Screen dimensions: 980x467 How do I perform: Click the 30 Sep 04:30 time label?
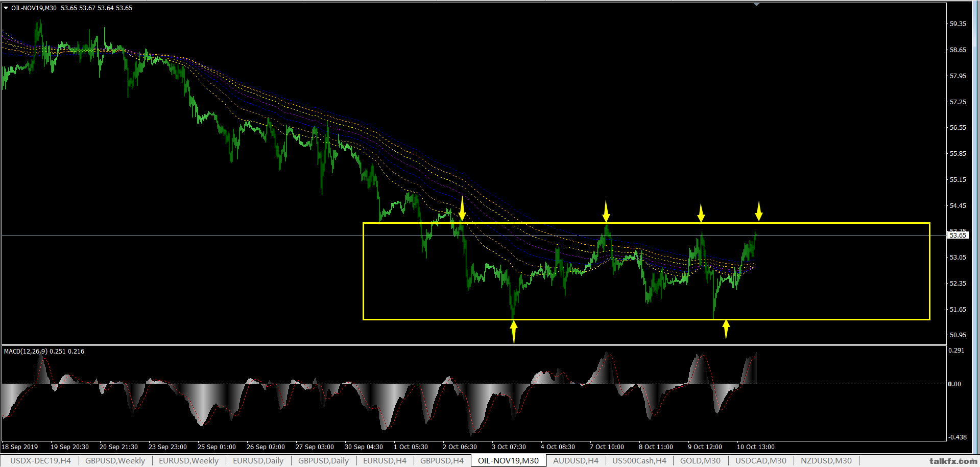[x=364, y=447]
